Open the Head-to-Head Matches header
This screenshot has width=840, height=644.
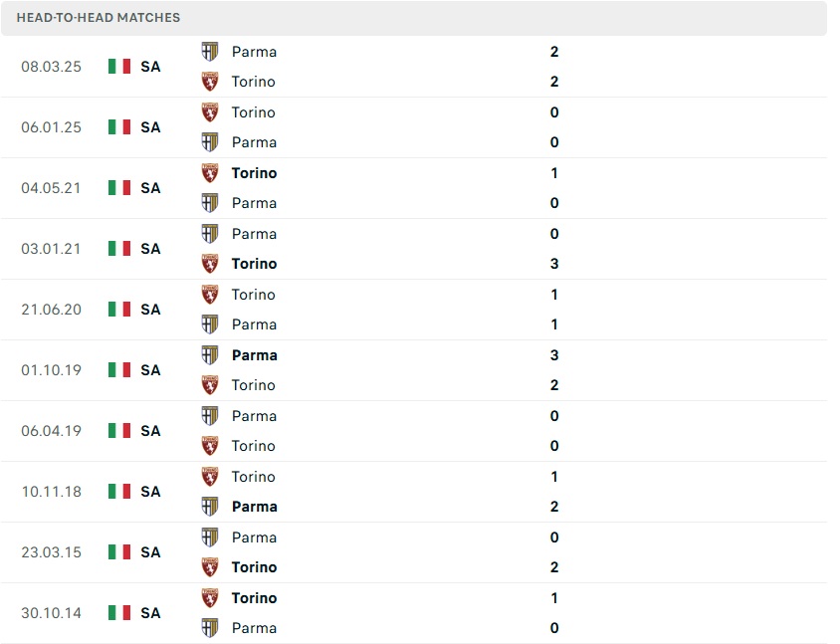[x=99, y=18]
